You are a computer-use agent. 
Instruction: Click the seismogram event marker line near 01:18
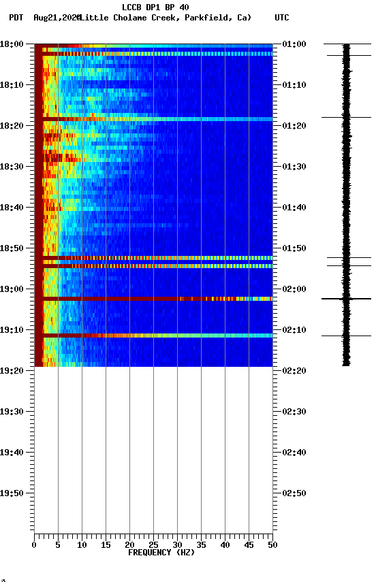tap(346, 117)
